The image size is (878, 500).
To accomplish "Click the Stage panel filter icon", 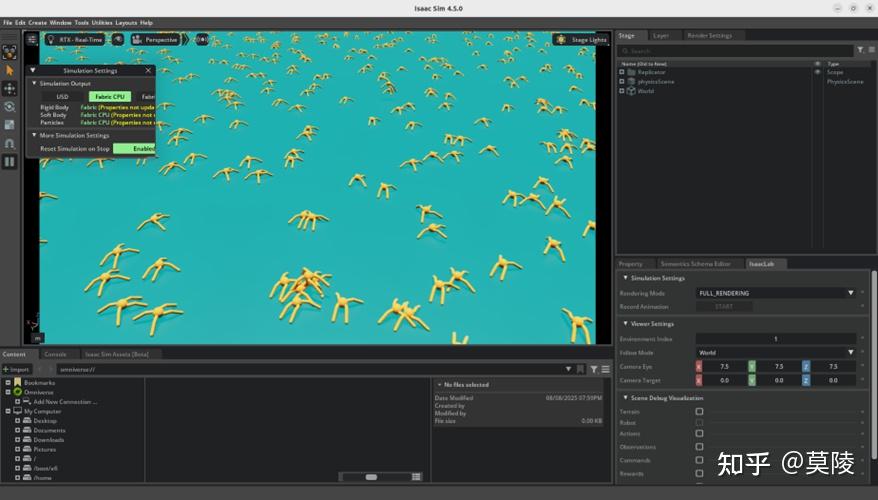I will point(859,50).
